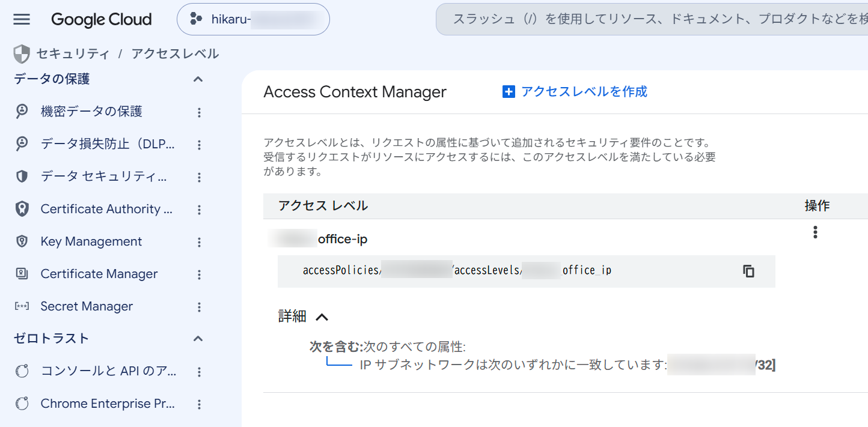Click the Google Cloud logo

(x=101, y=20)
